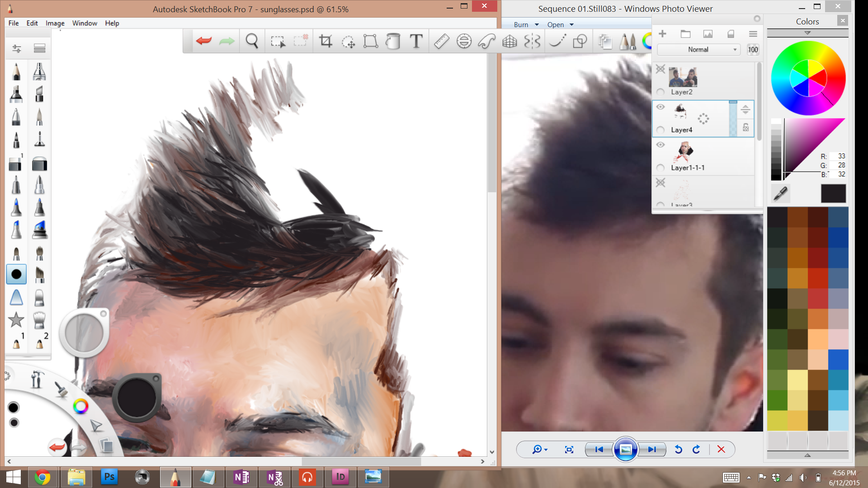Toggle the Symmetry tool
This screenshot has width=868, height=488.
pyautogui.click(x=532, y=41)
